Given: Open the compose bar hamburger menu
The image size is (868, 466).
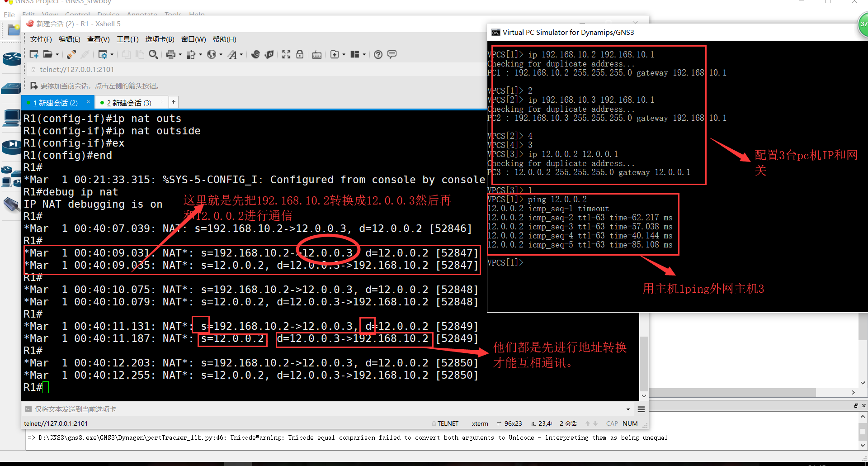Looking at the screenshot, I should [641, 409].
